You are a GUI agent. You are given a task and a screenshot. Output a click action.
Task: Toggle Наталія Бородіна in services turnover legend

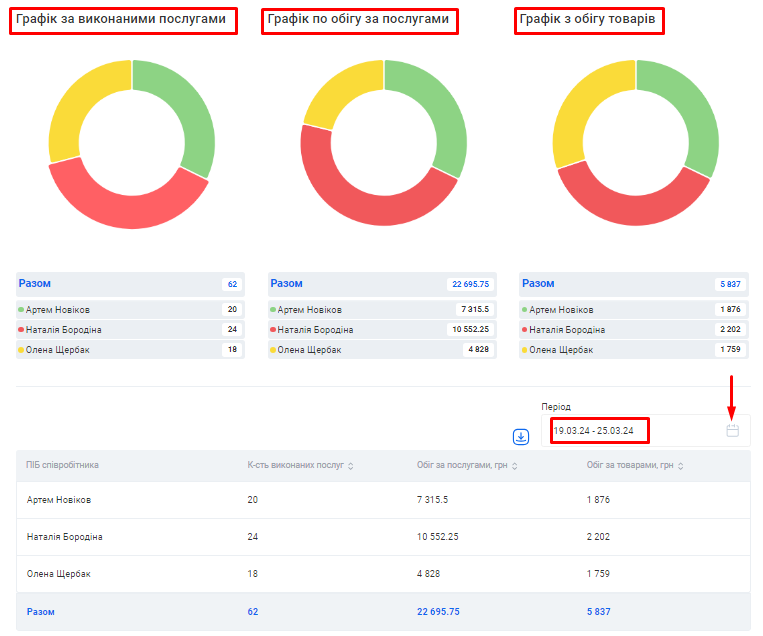pos(315,330)
